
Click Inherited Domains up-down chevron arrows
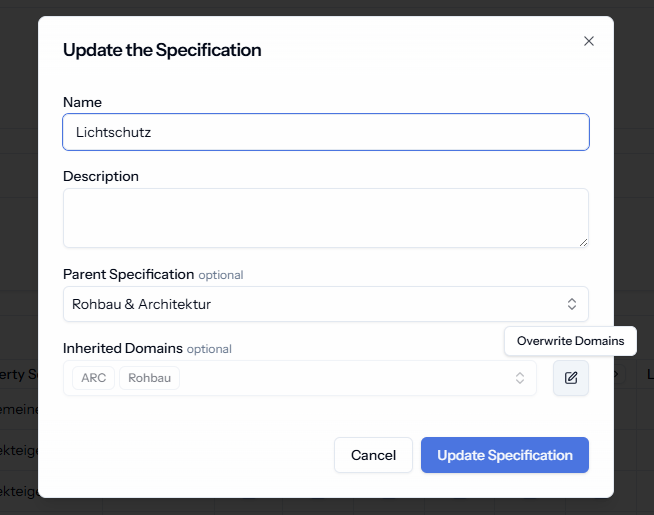click(x=520, y=378)
